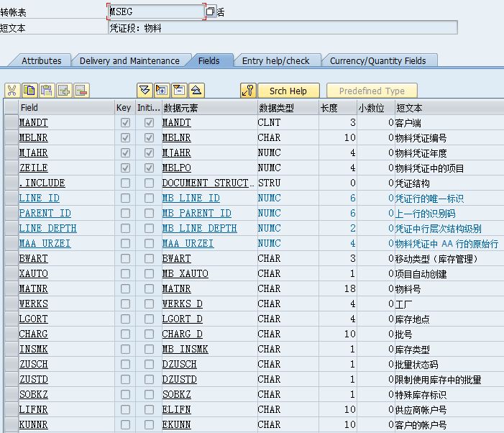Open the WERKS_D data element link

pyautogui.click(x=182, y=304)
